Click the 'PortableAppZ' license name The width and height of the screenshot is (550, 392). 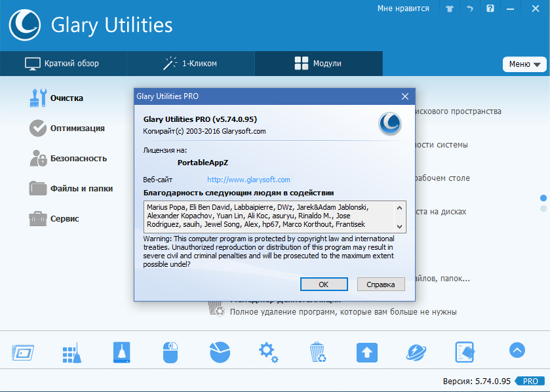pyautogui.click(x=203, y=163)
